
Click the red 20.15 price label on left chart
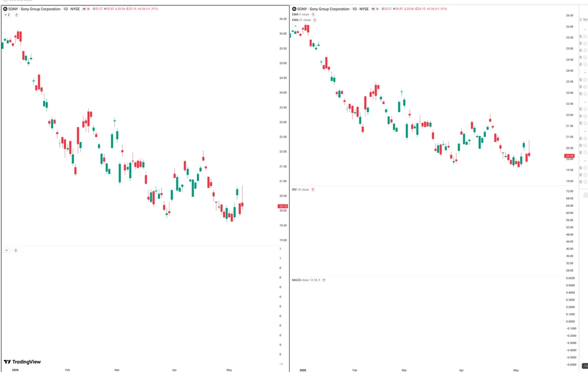pos(283,206)
